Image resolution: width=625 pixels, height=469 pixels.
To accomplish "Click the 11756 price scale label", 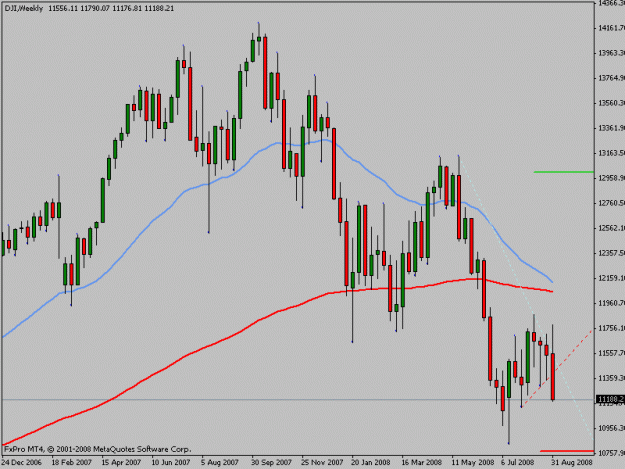I will point(611,328).
